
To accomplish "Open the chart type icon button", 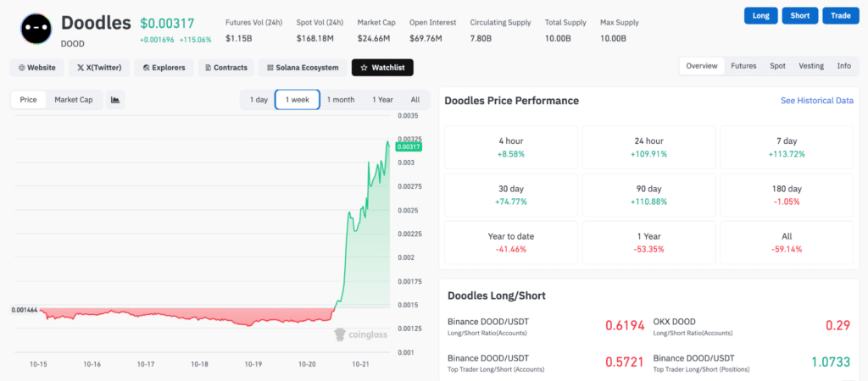I will [115, 100].
